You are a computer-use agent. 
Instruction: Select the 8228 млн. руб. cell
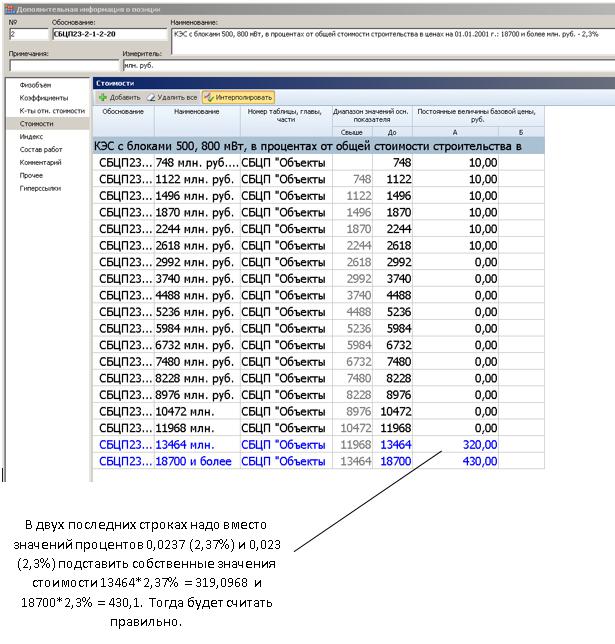pyautogui.click(x=197, y=378)
